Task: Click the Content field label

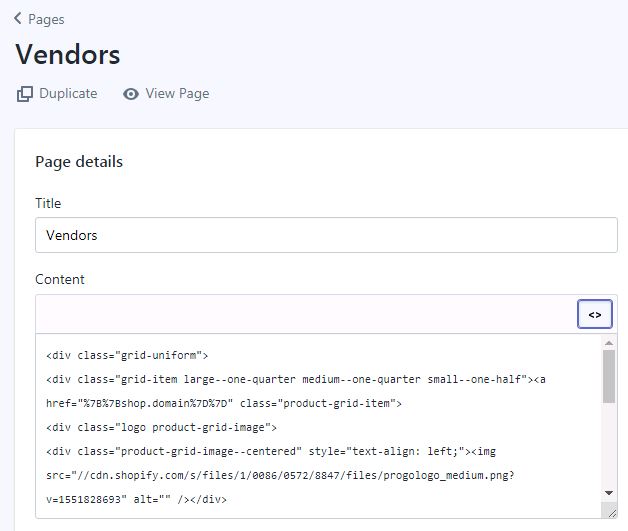Action: 60,279
